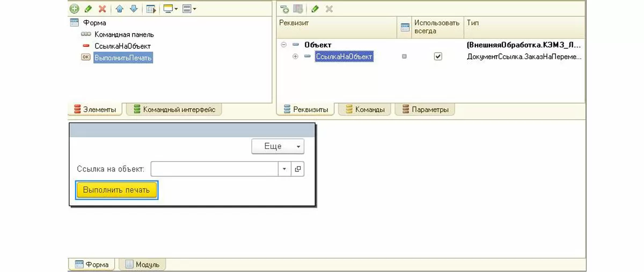Click the Реквизит column header
Viewport: 644px width, 272px height.
(338, 27)
